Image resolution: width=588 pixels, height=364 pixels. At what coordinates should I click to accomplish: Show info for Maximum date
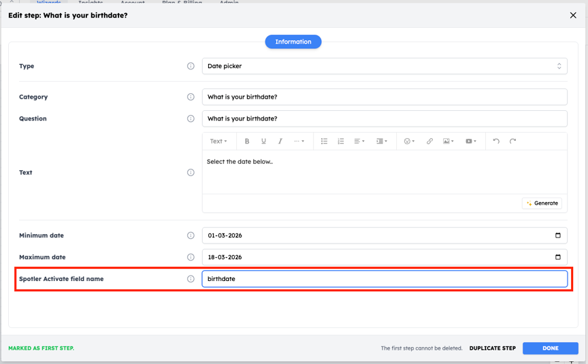coord(191,257)
